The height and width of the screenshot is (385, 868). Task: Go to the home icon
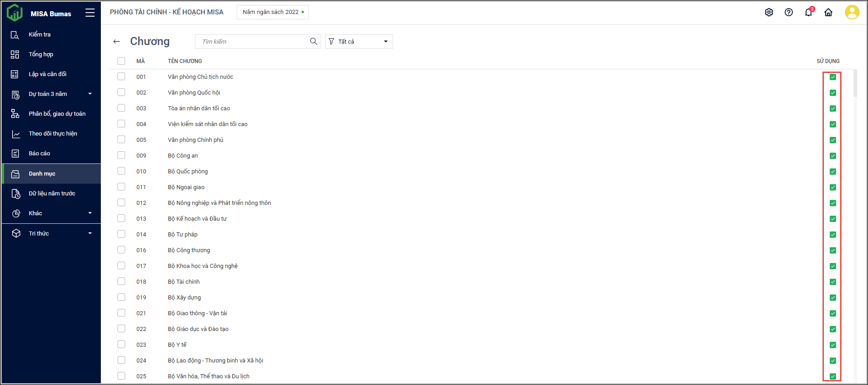(828, 12)
